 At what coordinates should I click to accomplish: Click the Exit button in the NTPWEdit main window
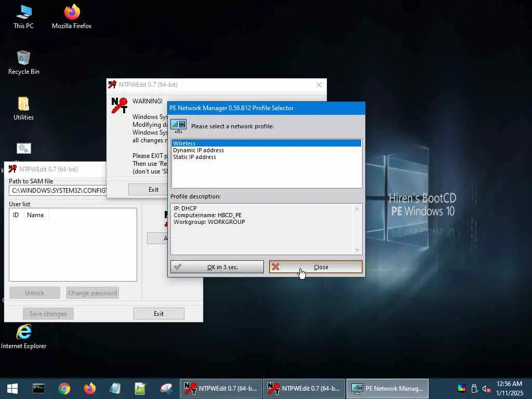click(159, 313)
